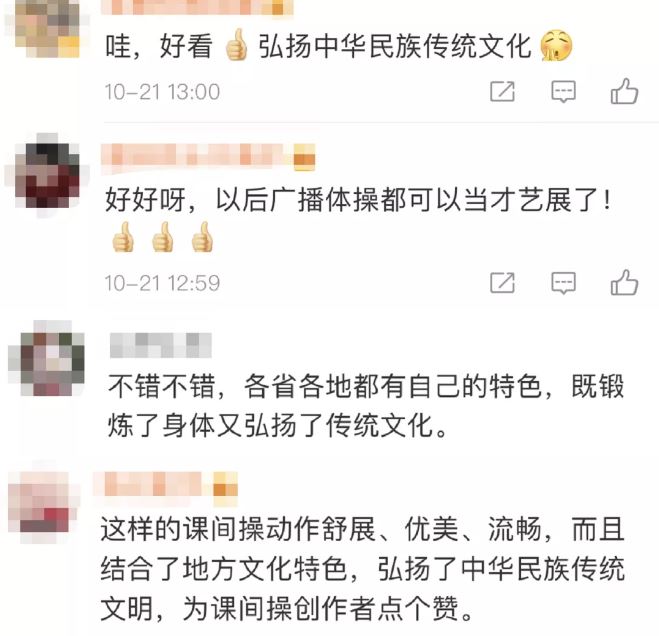The height and width of the screenshot is (636, 659).
Task: Reply to the 10-21 13:00 comment via speech-bubble icon
Action: click(563, 92)
